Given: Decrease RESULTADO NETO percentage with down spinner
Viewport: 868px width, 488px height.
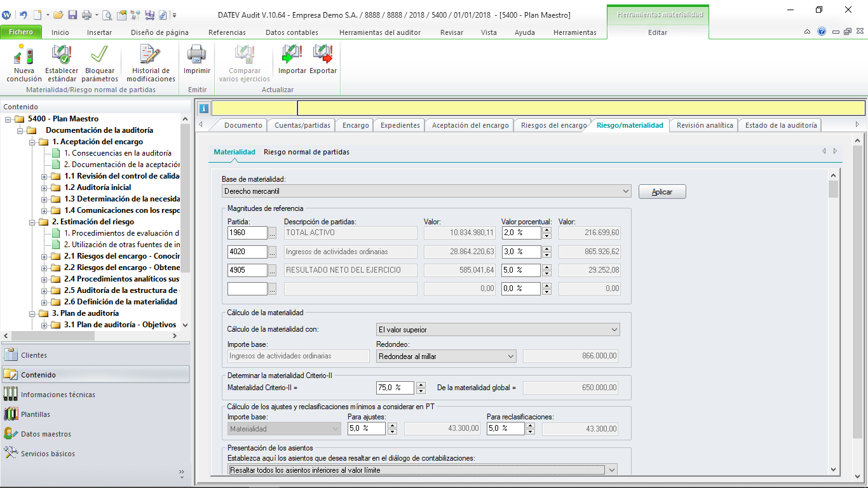Looking at the screenshot, I should tap(546, 273).
